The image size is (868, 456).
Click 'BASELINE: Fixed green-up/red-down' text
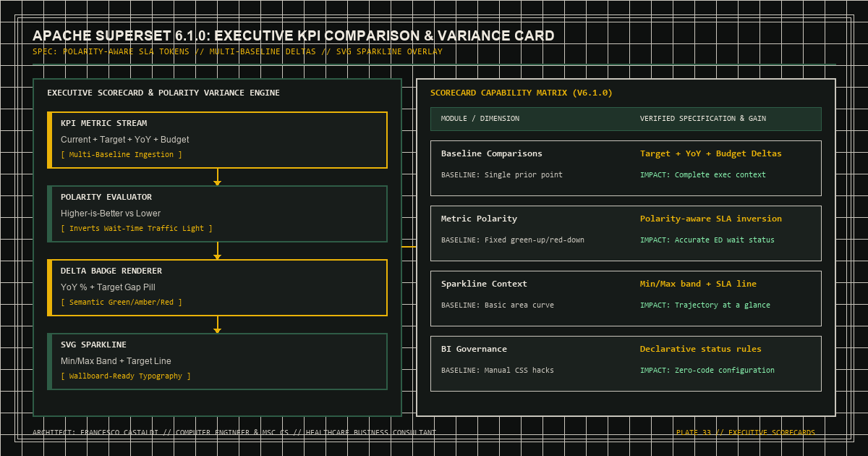point(513,240)
